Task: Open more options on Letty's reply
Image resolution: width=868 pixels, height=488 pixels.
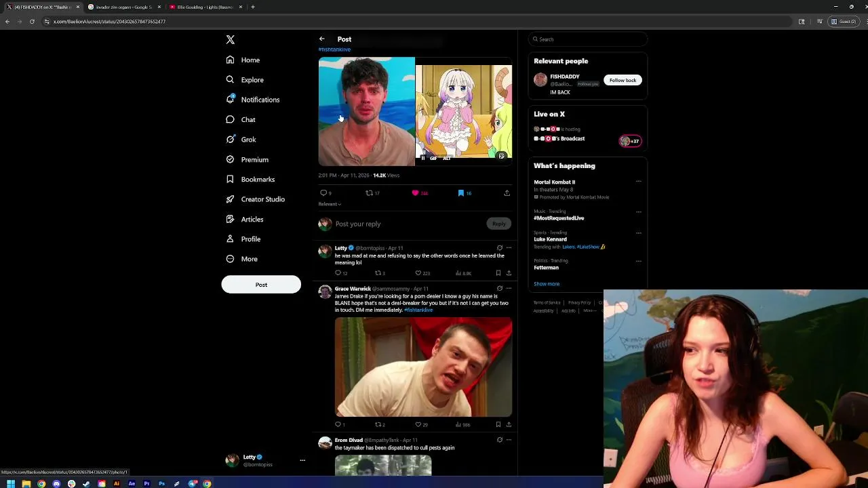Action: 509,248
